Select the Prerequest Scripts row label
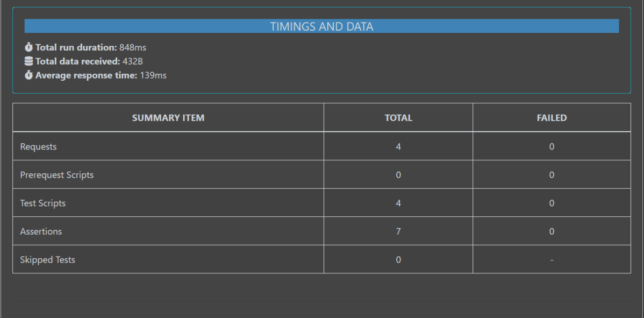The image size is (644, 318). click(57, 175)
